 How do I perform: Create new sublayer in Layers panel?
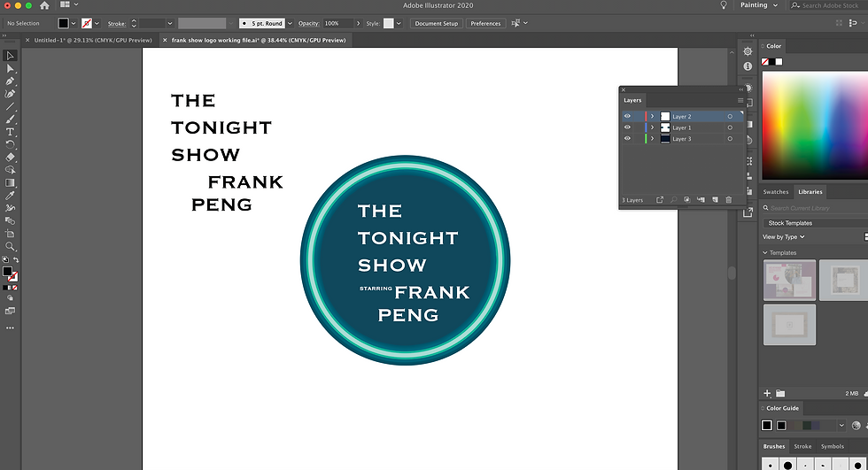tap(701, 200)
